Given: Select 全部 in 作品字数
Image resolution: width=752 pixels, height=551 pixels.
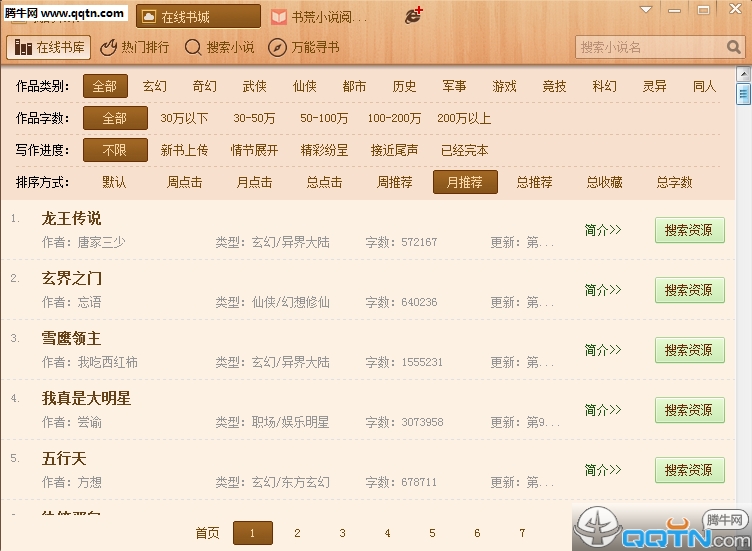Looking at the screenshot, I should [115, 118].
